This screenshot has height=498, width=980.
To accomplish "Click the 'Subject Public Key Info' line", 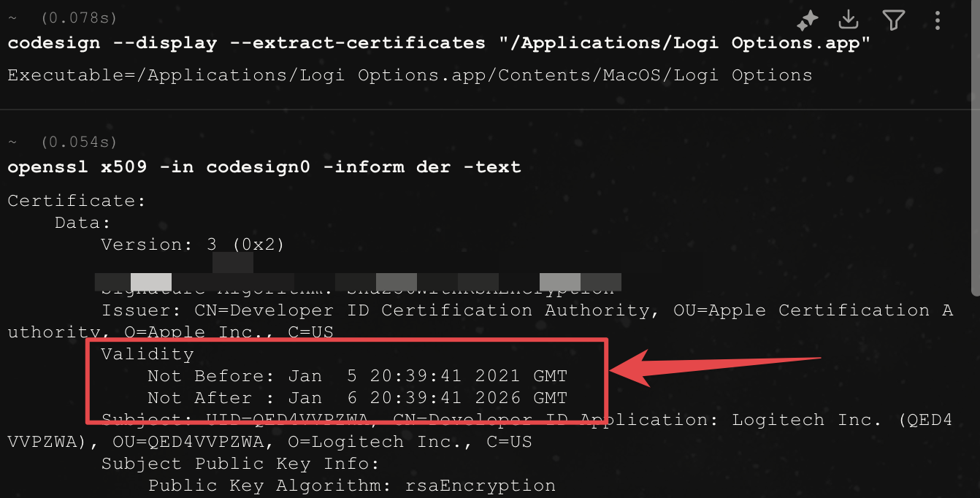I will tap(241, 464).
